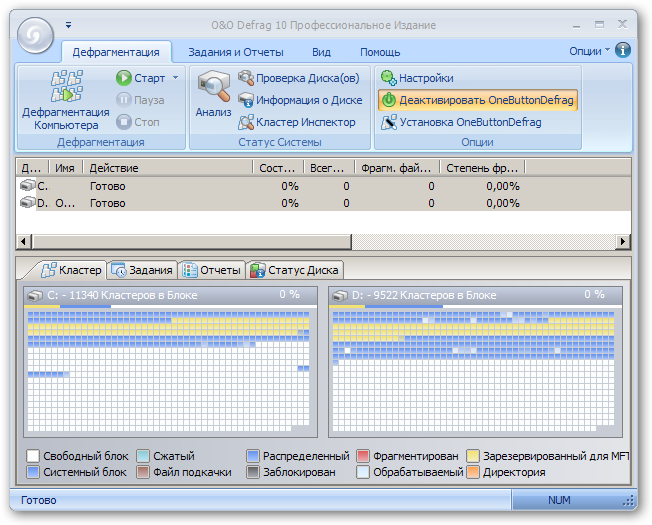Click the Пауза button

141,100
